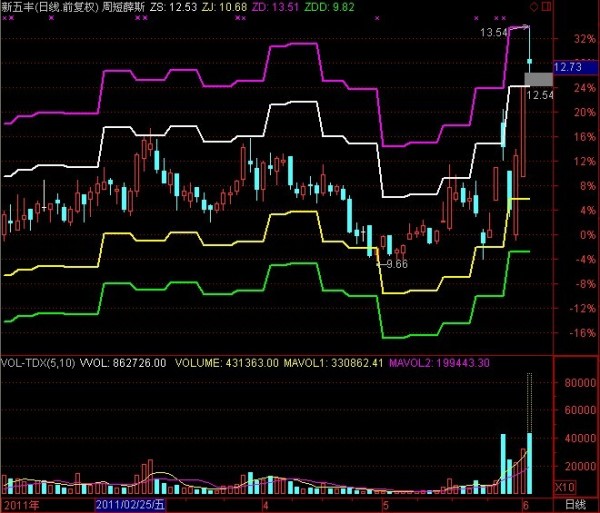This screenshot has height=513, width=600.
Task: Click the diamond icon at chart top-right
Action: coord(533,6)
